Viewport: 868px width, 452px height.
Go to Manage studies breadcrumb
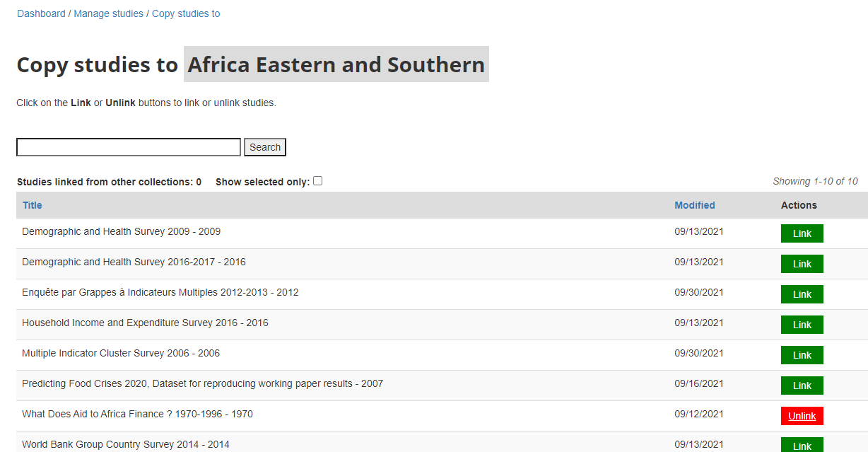tap(108, 13)
